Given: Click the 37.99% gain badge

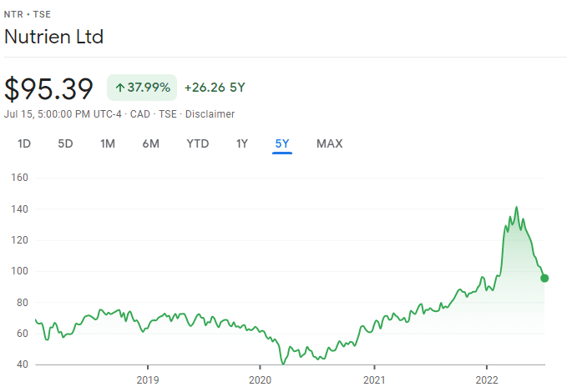Looking at the screenshot, I should (142, 88).
